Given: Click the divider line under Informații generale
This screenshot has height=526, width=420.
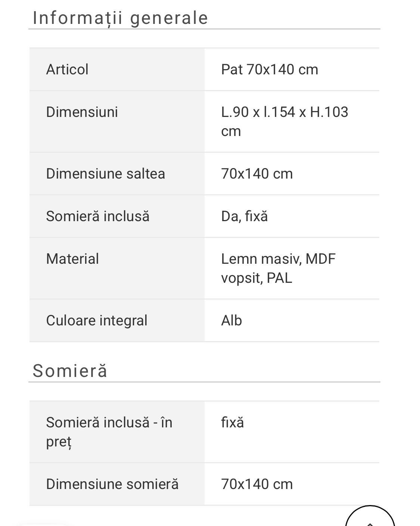Looking at the screenshot, I should (205, 29).
